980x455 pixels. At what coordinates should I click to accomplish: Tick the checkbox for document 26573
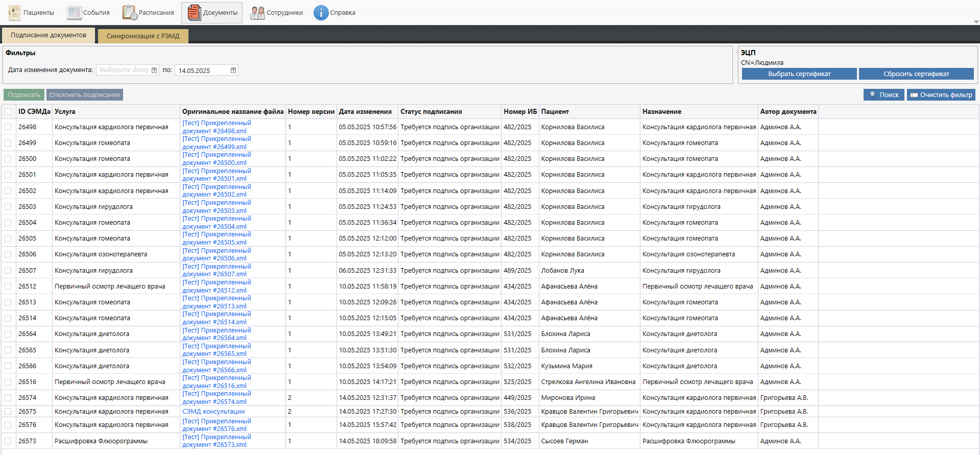pyautogui.click(x=8, y=441)
